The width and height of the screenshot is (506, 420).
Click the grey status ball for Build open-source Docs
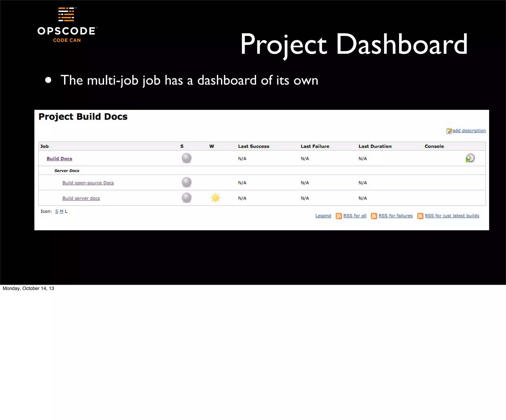point(187,182)
